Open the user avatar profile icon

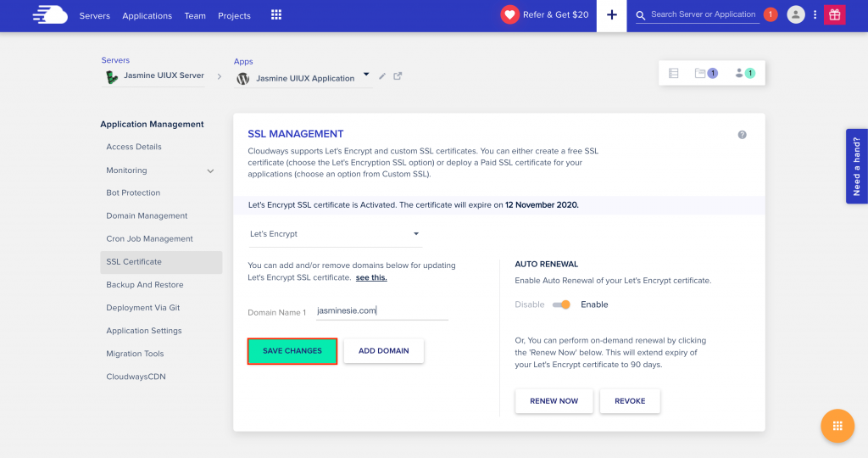point(795,15)
